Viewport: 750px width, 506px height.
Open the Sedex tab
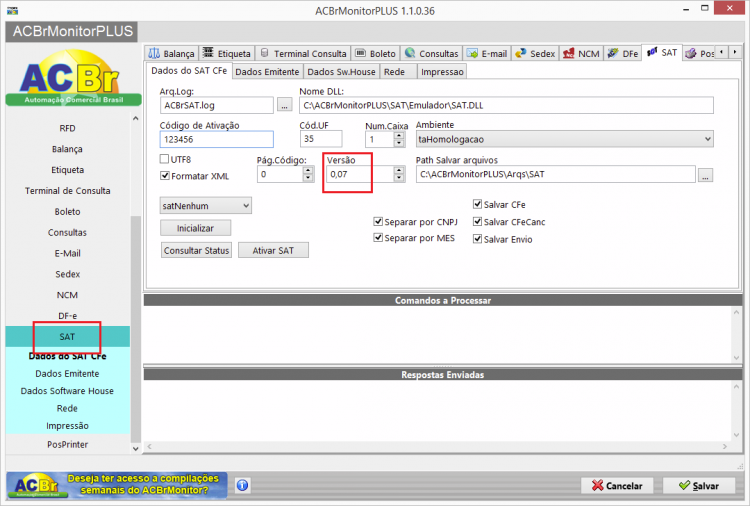pos(535,54)
